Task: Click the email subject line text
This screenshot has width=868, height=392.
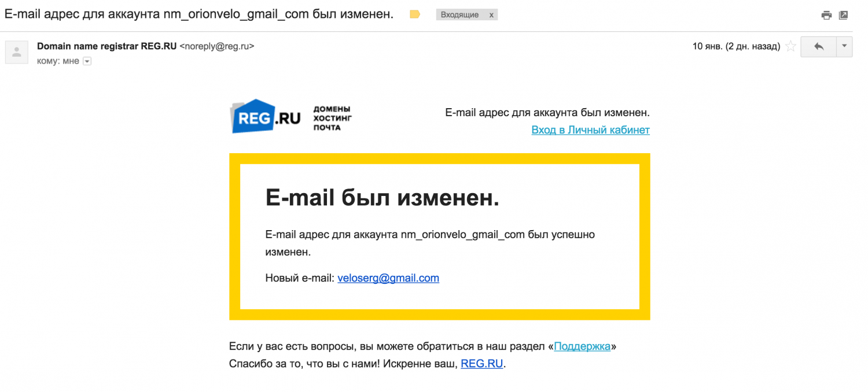Action: [199, 14]
